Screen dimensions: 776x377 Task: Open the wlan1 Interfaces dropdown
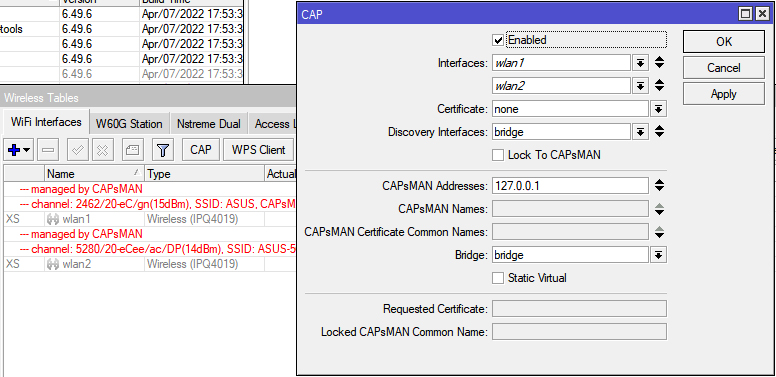coord(640,63)
